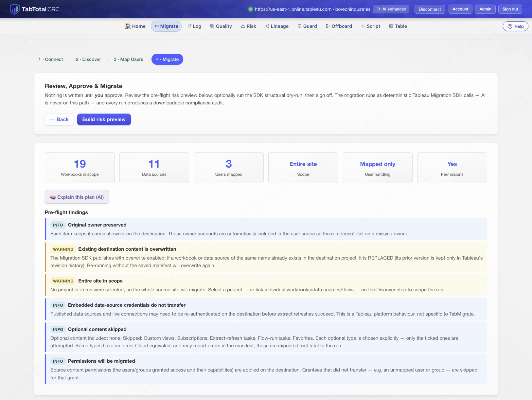Select the Migrate nav tab

click(x=166, y=26)
